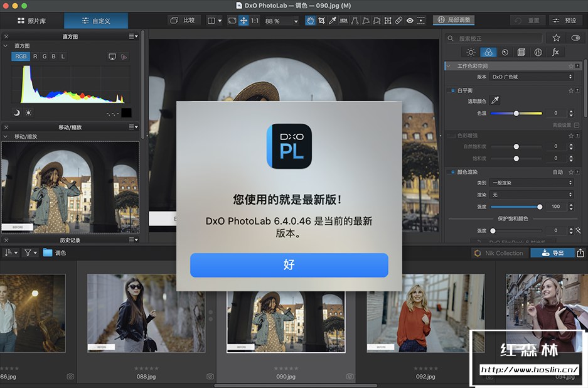Click the color temperature slider handle
588x388 pixels.
point(516,114)
